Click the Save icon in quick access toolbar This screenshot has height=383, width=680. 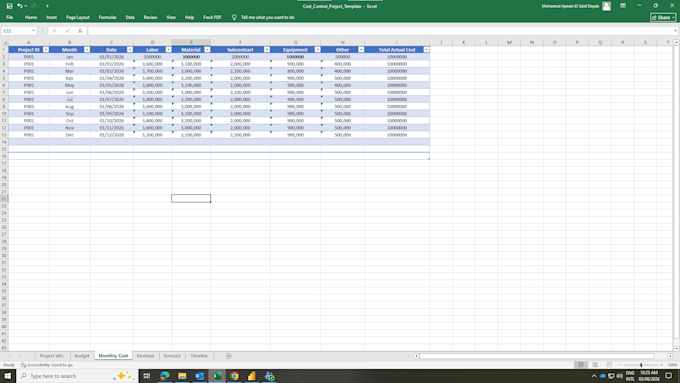pos(10,6)
